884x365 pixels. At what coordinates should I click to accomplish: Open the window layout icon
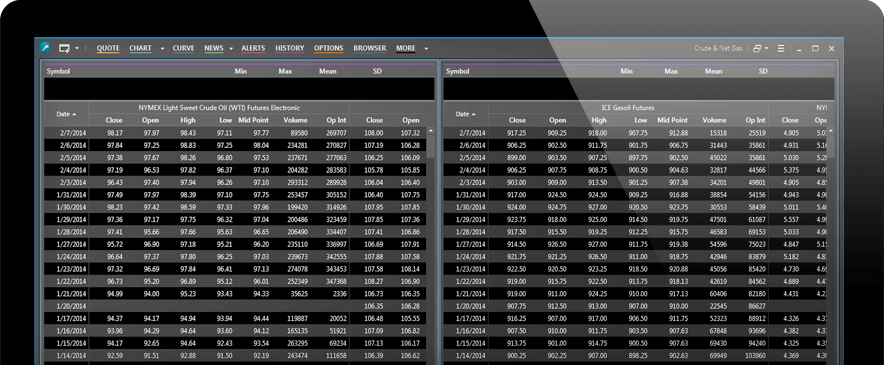(x=757, y=49)
